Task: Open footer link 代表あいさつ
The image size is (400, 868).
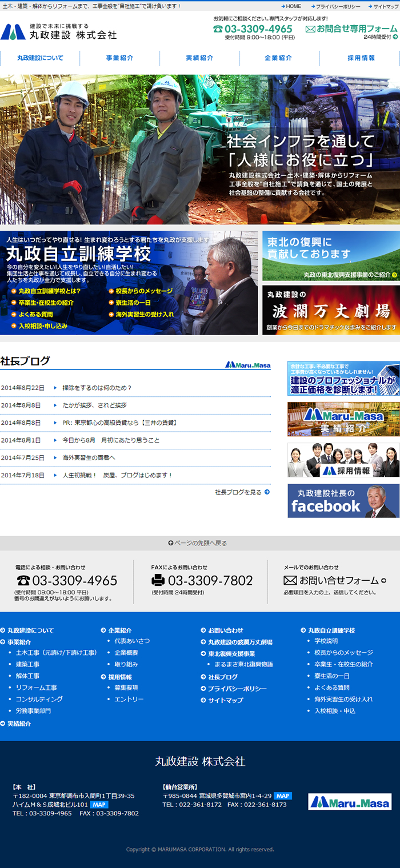Action: [132, 641]
